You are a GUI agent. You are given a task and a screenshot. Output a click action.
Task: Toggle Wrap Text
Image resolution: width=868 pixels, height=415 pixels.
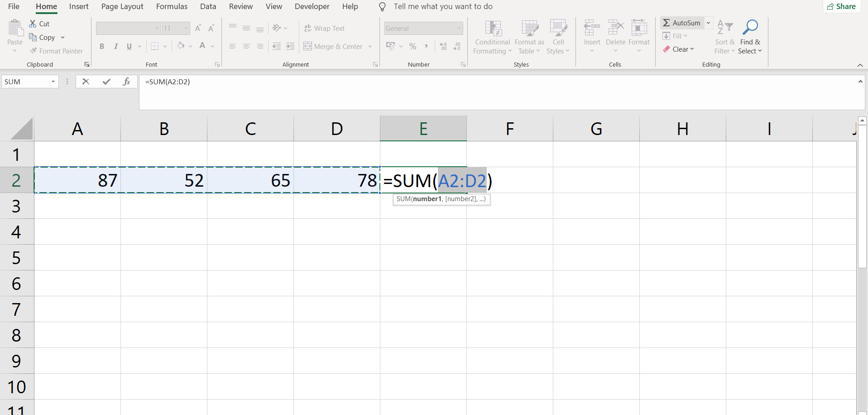(324, 28)
